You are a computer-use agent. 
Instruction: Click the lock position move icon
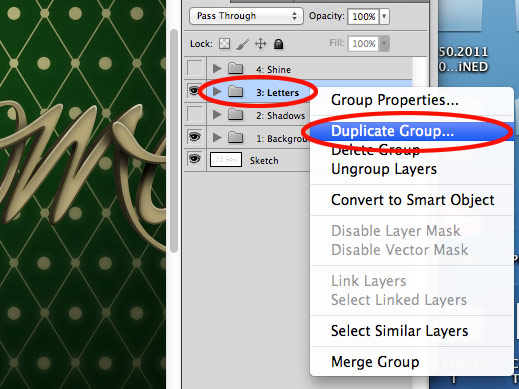[260, 44]
